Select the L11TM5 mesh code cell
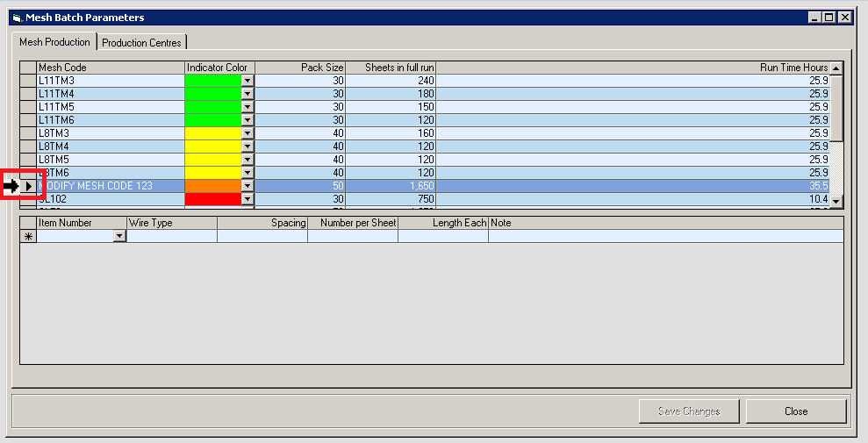Image resolution: width=868 pixels, height=443 pixels. coord(111,107)
